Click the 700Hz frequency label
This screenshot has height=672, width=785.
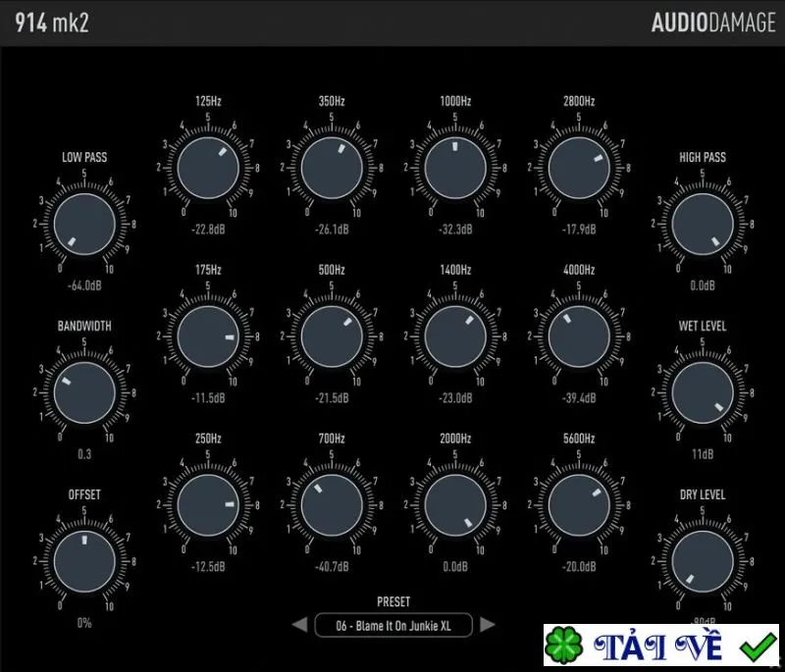(332, 439)
